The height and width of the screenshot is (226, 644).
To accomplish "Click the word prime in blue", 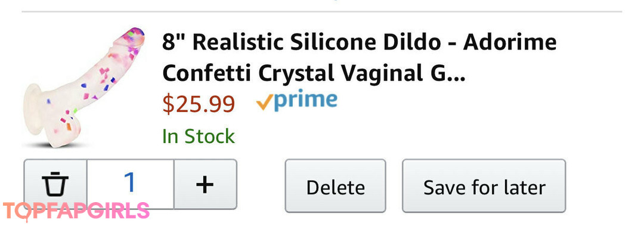I will click(x=305, y=100).
